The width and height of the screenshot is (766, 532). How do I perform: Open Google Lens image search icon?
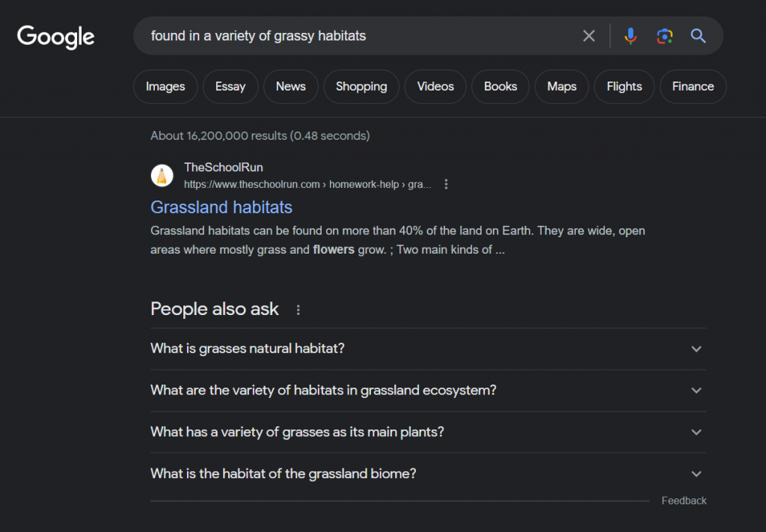[x=664, y=36]
